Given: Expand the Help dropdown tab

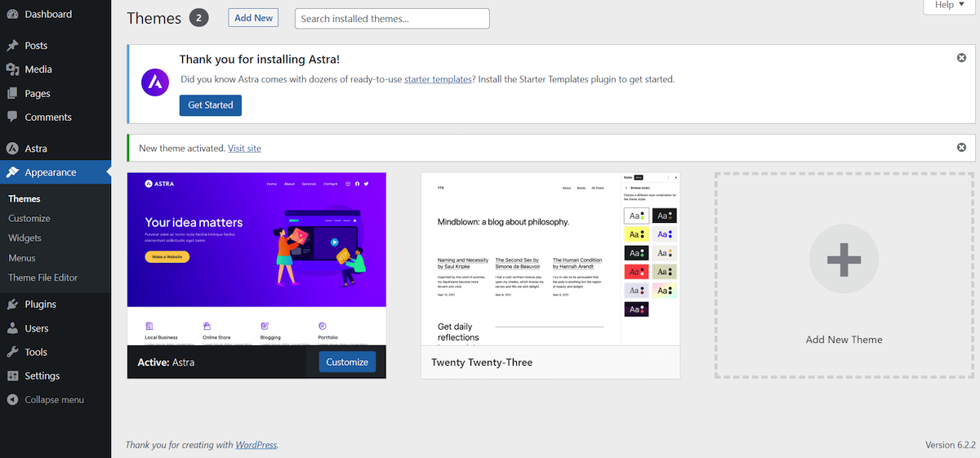Looking at the screenshot, I should 949,5.
